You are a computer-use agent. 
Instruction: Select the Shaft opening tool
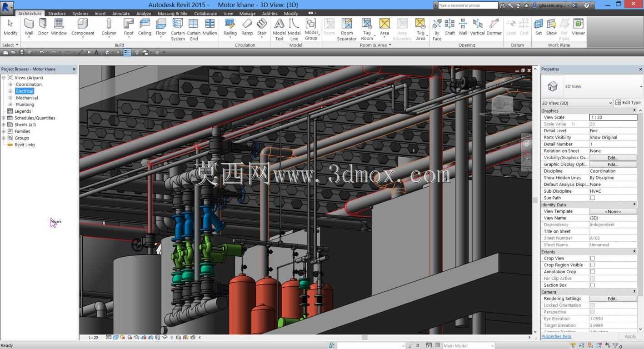(450, 27)
